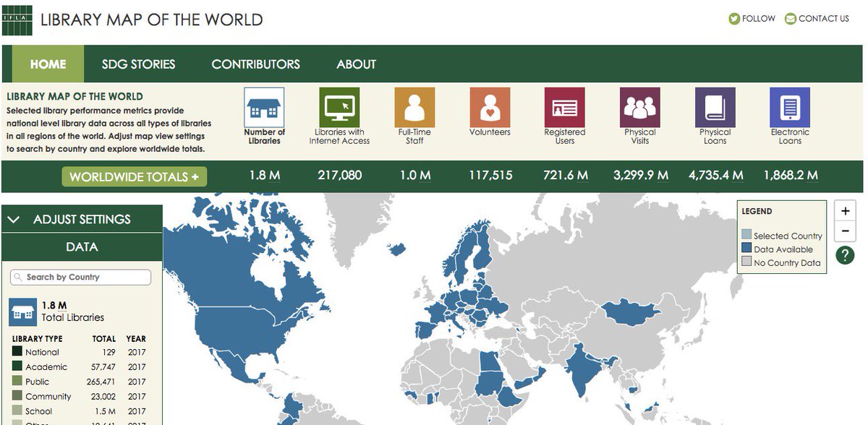Image resolution: width=868 pixels, height=425 pixels.
Task: Click the Public total 265,471
Action: click(102, 382)
